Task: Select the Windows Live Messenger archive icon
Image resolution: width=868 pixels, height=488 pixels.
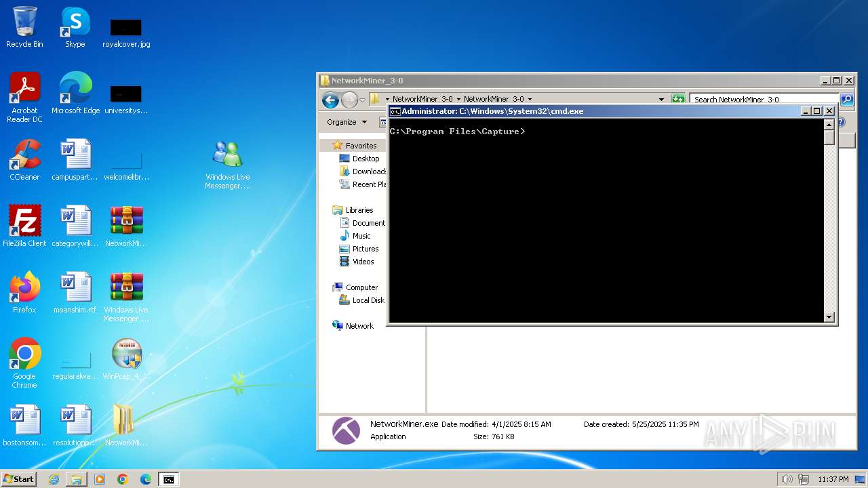Action: click(x=126, y=297)
